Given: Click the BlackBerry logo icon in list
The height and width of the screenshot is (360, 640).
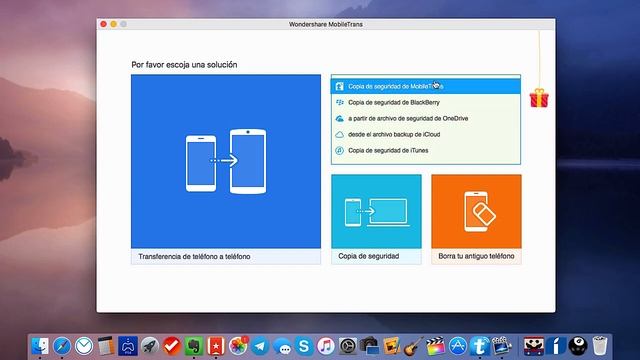Looking at the screenshot, I should pos(340,102).
